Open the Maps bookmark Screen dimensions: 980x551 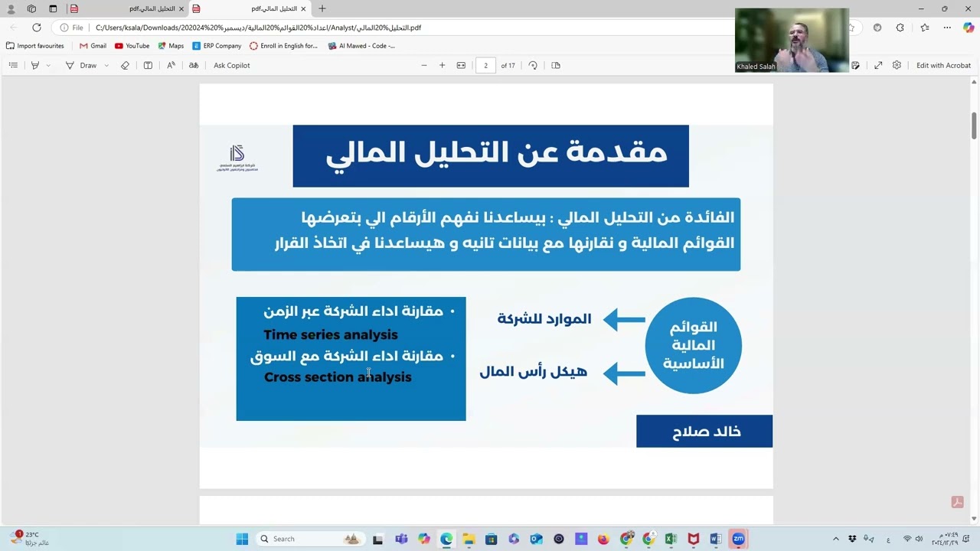[171, 46]
